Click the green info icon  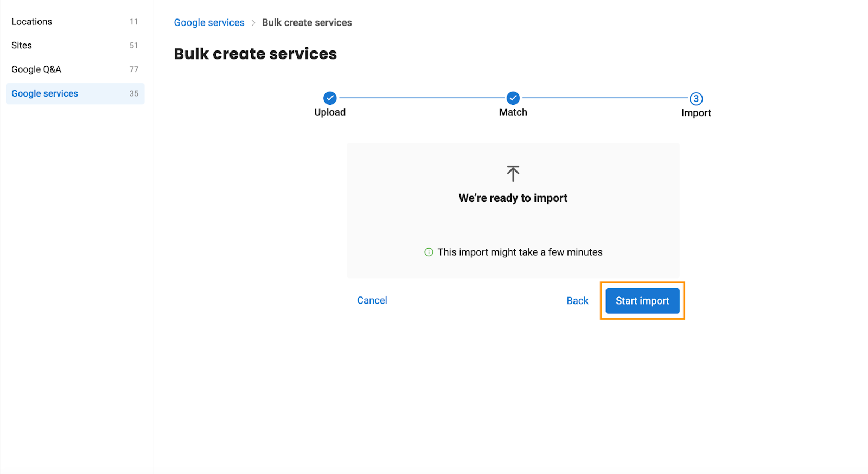(x=429, y=252)
